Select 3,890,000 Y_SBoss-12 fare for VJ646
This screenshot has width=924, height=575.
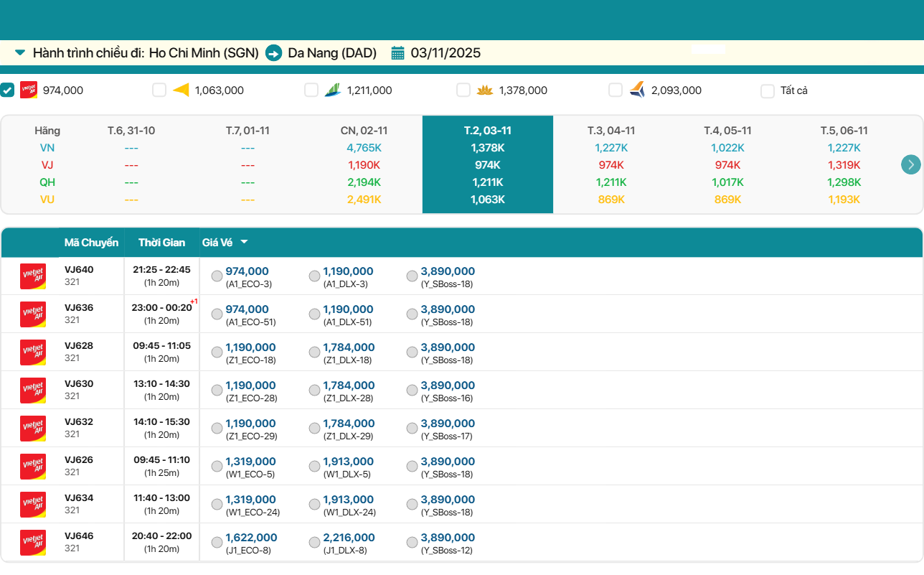pyautogui.click(x=412, y=543)
